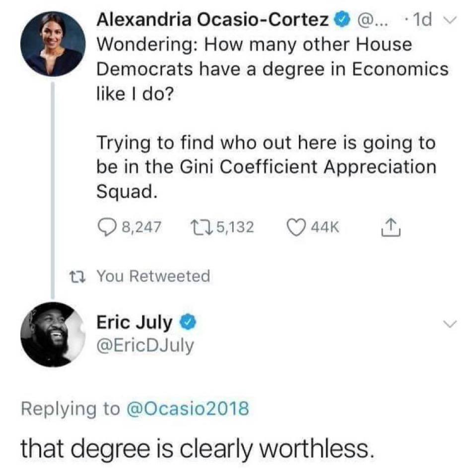
Task: Click the Eric July display name
Action: pos(134,323)
